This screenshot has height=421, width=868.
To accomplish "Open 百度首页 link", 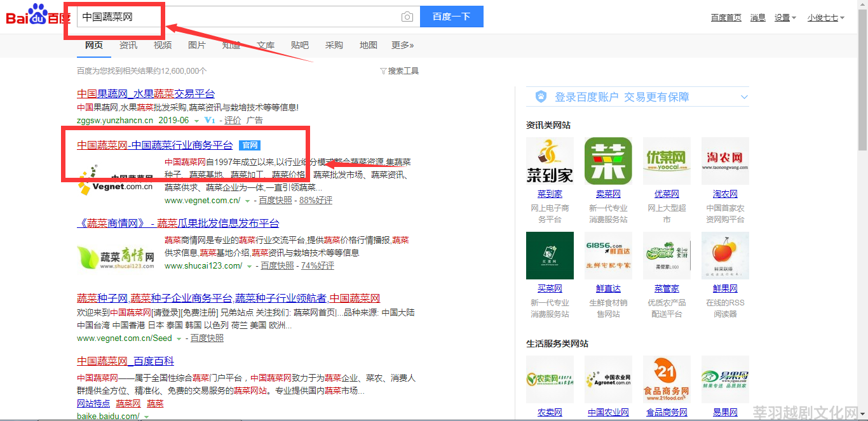I will click(x=726, y=18).
